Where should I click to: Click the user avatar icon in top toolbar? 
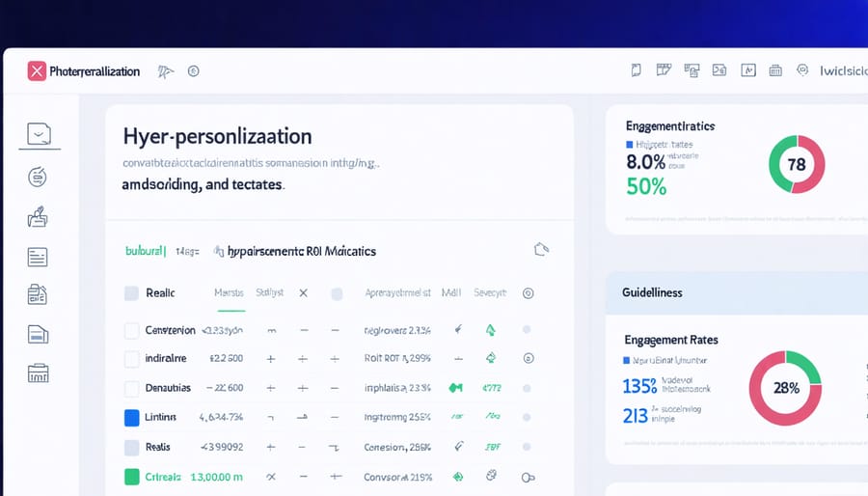pyautogui.click(x=802, y=69)
